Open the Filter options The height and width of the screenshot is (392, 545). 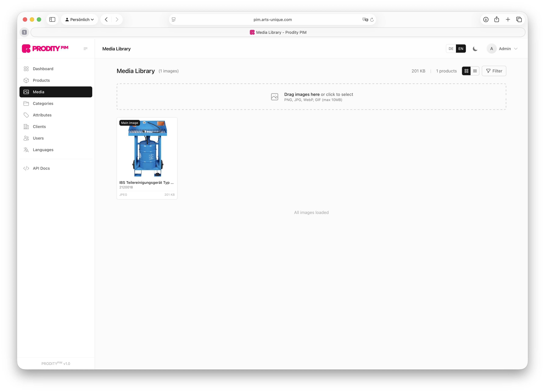pyautogui.click(x=494, y=71)
